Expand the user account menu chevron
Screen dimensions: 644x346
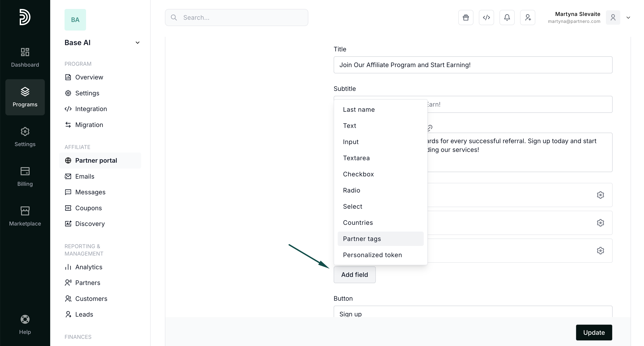tap(628, 18)
